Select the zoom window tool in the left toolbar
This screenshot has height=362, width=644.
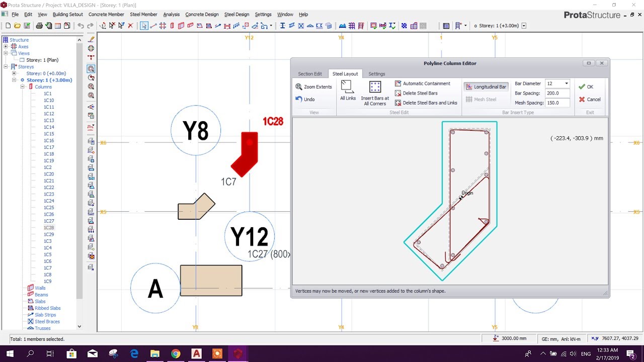[x=91, y=69]
